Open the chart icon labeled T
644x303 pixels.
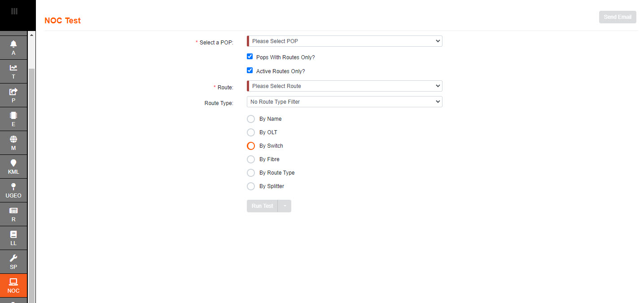coord(13,71)
